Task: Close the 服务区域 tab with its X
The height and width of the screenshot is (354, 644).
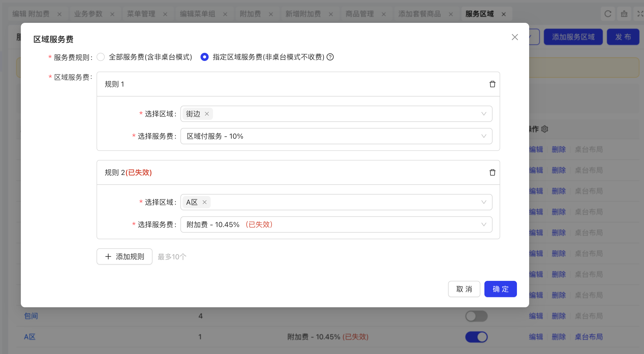Action: [x=504, y=14]
